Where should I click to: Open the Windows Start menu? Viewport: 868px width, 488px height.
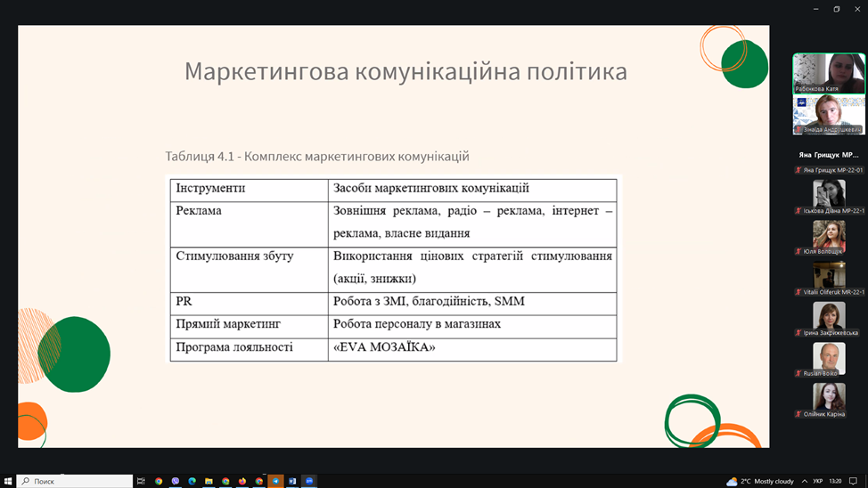tap(8, 481)
